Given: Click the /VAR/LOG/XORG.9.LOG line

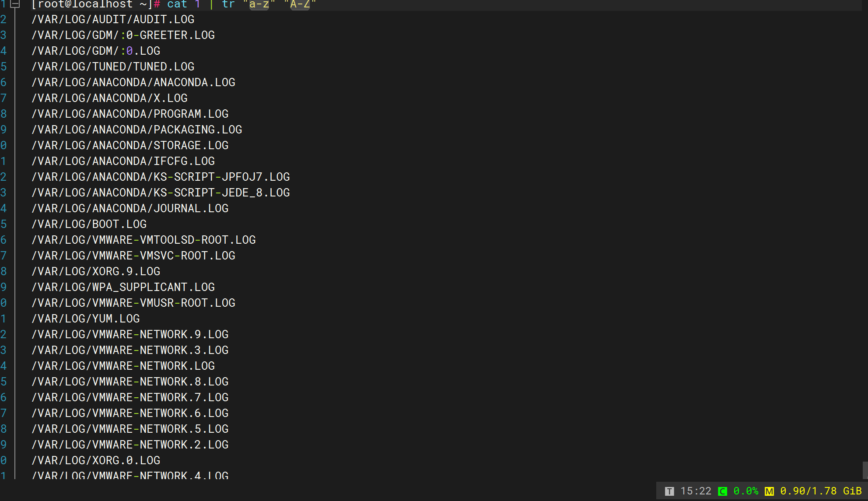Looking at the screenshot, I should [96, 271].
